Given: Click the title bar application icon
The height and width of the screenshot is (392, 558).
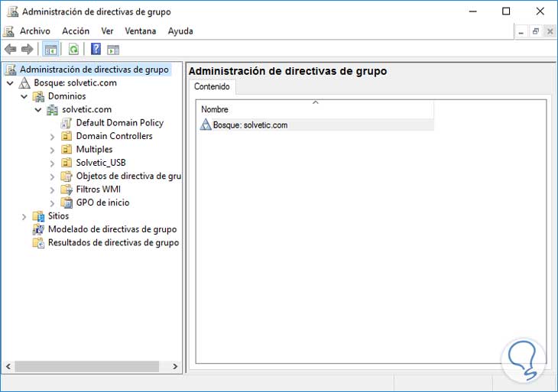Looking at the screenshot, I should 13,11.
